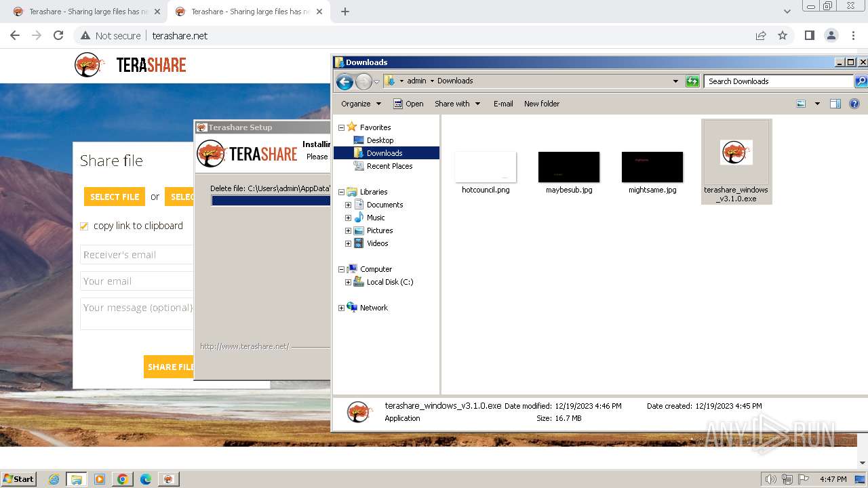868x488 pixels.
Task: Reload the Chrome page
Action: [x=58, y=35]
